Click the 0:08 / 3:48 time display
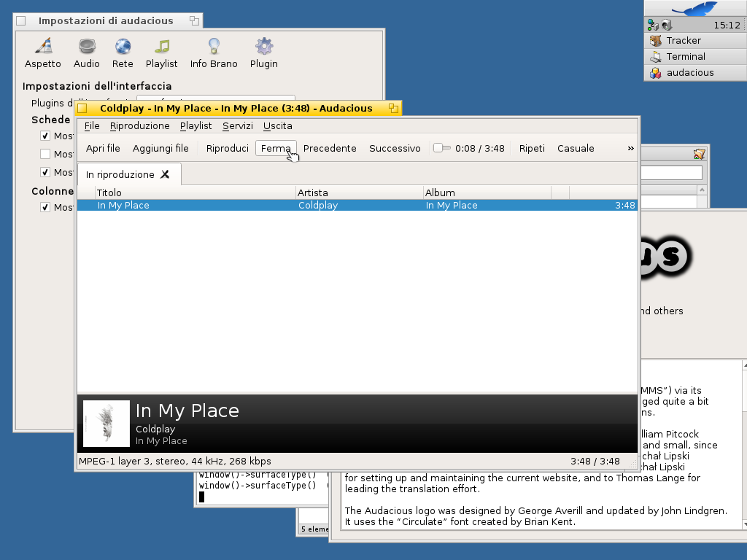 pyautogui.click(x=479, y=148)
